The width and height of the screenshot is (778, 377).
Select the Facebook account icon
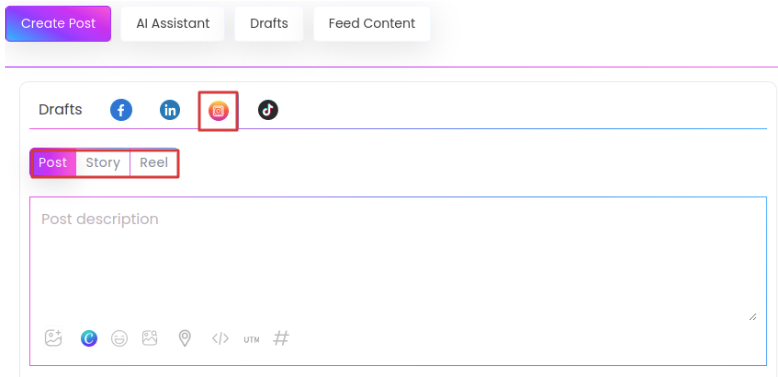pos(121,110)
